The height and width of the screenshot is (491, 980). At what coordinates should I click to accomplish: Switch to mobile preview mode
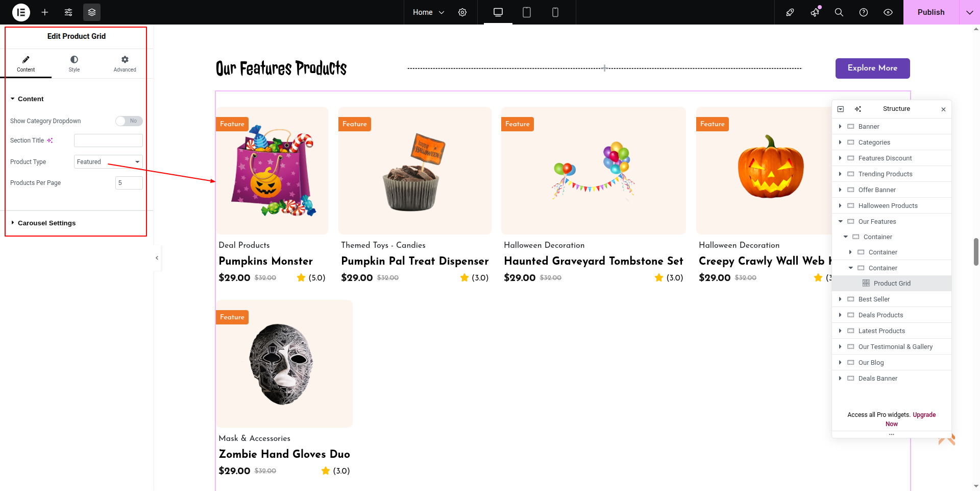click(x=555, y=12)
